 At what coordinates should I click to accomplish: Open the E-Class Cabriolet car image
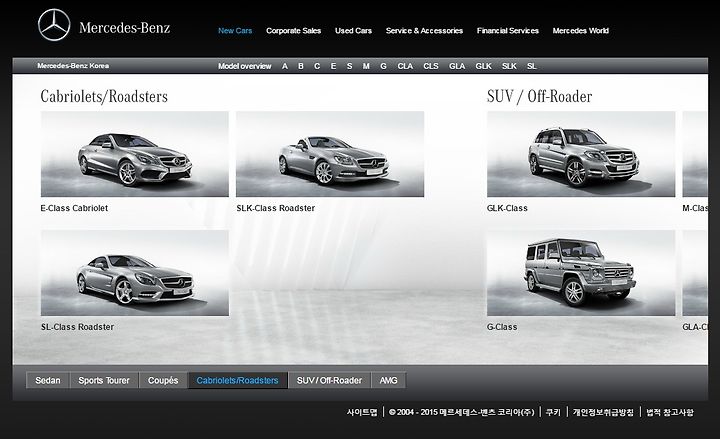click(x=135, y=154)
